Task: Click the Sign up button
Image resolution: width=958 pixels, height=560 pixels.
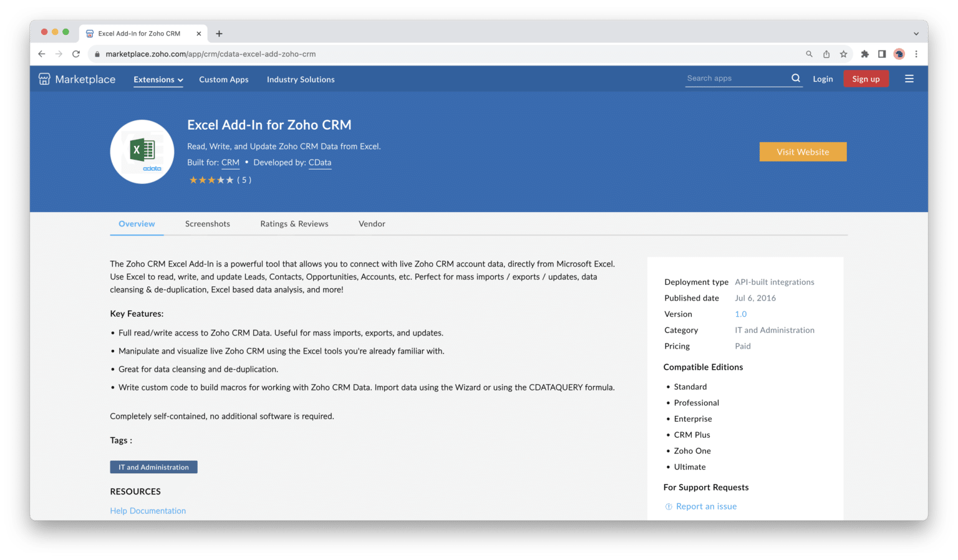Action: pyautogui.click(x=866, y=79)
